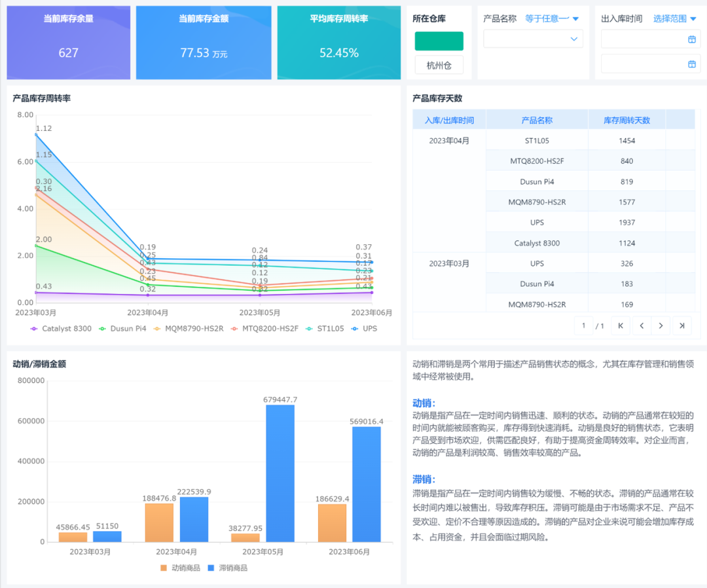Click the 动销: heading in description
The height and width of the screenshot is (588, 707).
pos(424,403)
